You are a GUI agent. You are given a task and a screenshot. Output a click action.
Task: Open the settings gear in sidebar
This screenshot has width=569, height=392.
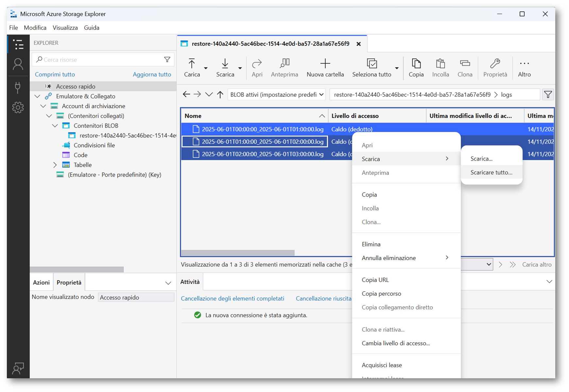pyautogui.click(x=18, y=107)
